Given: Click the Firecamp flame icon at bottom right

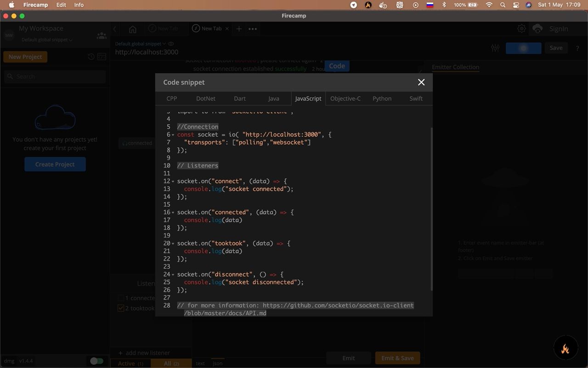Looking at the screenshot, I should 565,349.
